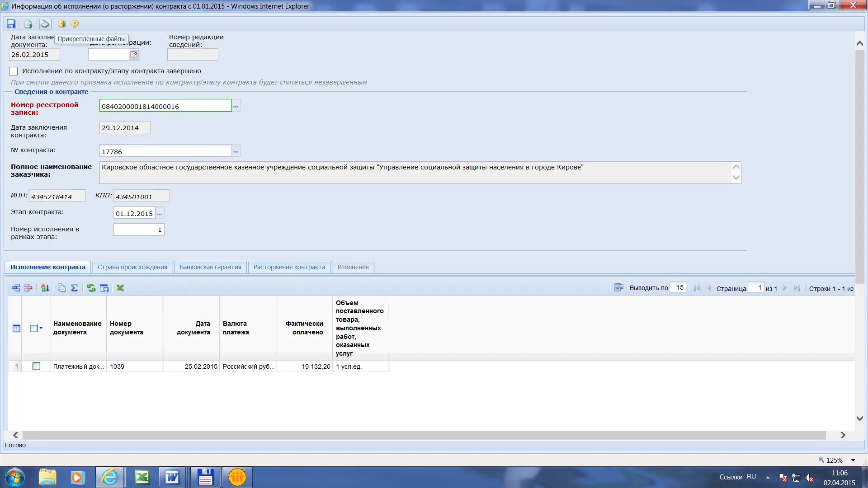Screen dimensions: 868x488
Task: Click the yellow help question icon
Action: [x=75, y=24]
